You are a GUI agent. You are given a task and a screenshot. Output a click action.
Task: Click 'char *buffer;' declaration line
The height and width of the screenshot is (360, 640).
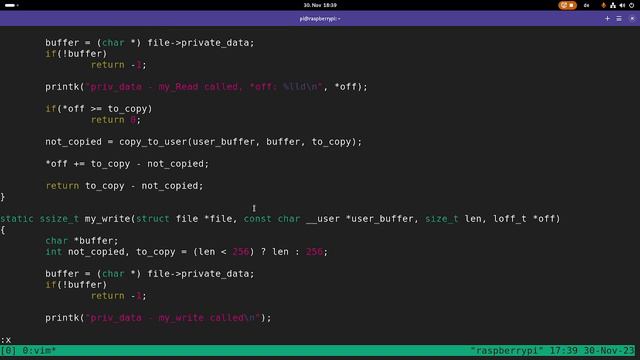pyautogui.click(x=82, y=241)
